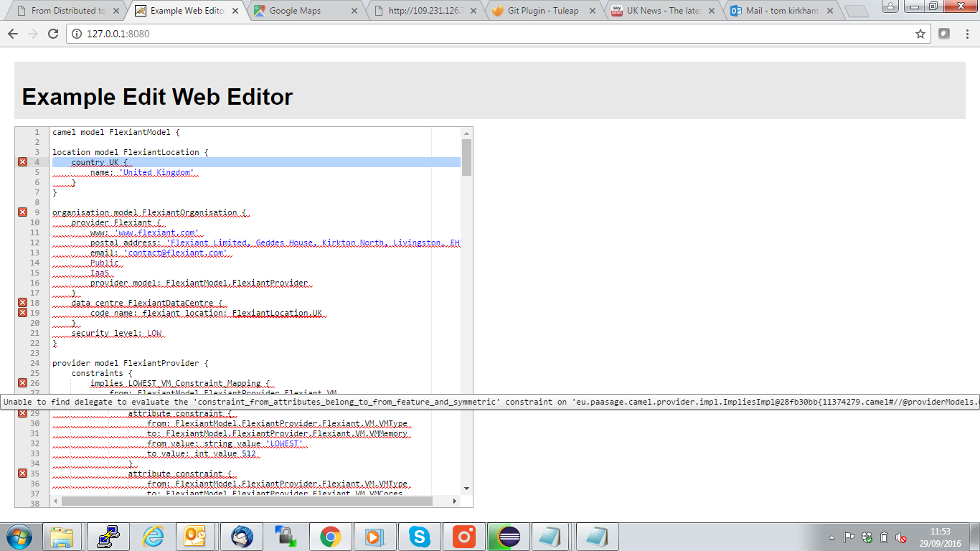Click 'location model FlexiantLocation {' on line 3
This screenshot has height=551, width=980.
tap(131, 152)
